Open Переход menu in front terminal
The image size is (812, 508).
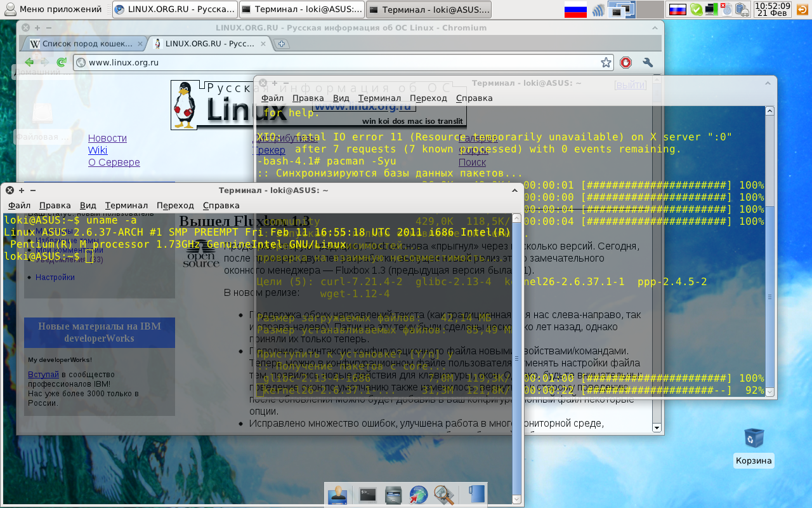[175, 205]
